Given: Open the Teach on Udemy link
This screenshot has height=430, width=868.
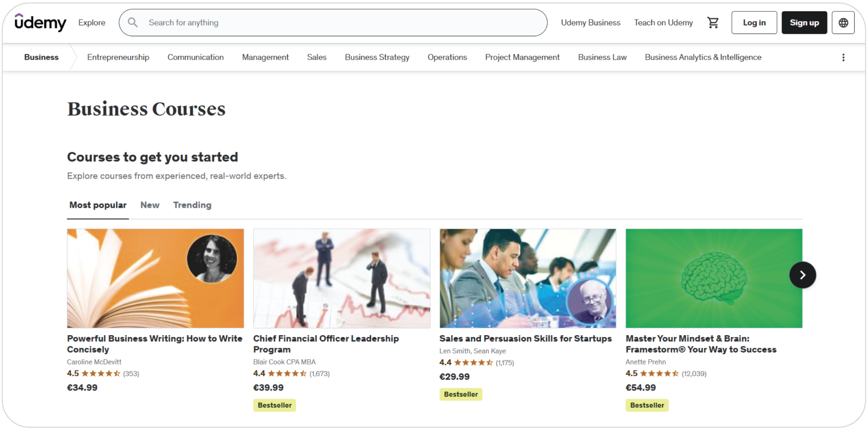Looking at the screenshot, I should 663,22.
